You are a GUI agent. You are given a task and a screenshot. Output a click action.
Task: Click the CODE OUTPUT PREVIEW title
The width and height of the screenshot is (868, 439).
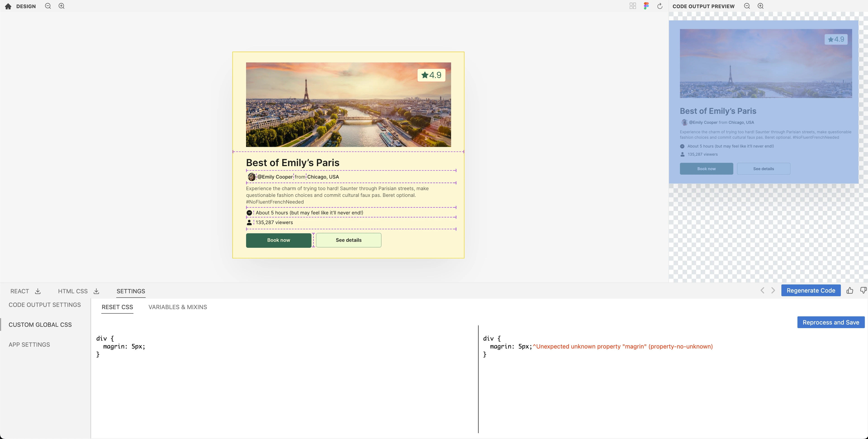click(x=704, y=6)
